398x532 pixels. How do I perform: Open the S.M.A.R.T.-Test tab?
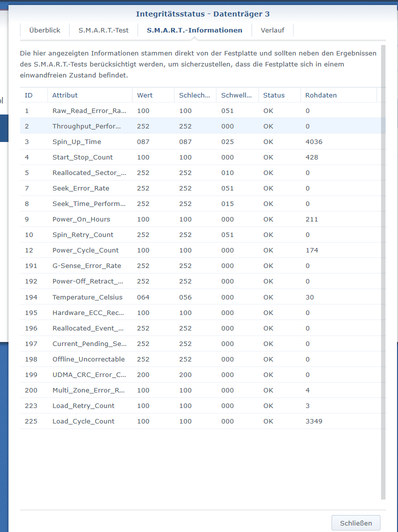coord(103,30)
